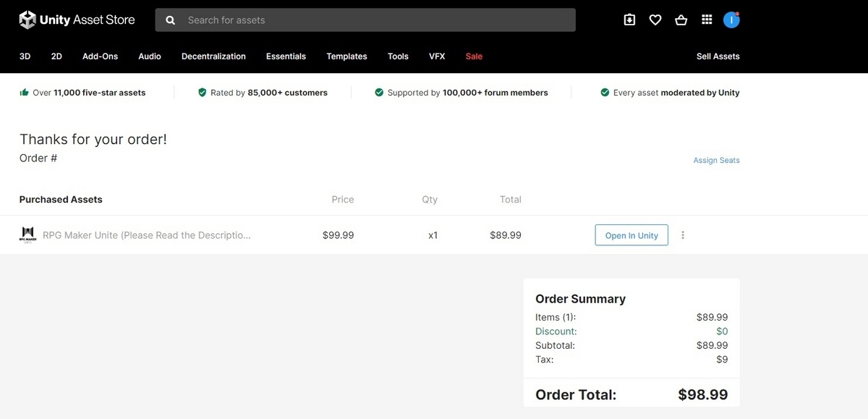The width and height of the screenshot is (868, 419).
Task: Click the 'Total' column header
Action: pos(510,200)
